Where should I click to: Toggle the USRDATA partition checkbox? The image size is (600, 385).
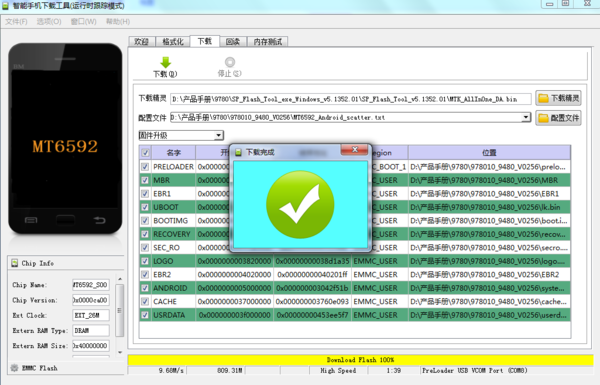[x=145, y=315]
